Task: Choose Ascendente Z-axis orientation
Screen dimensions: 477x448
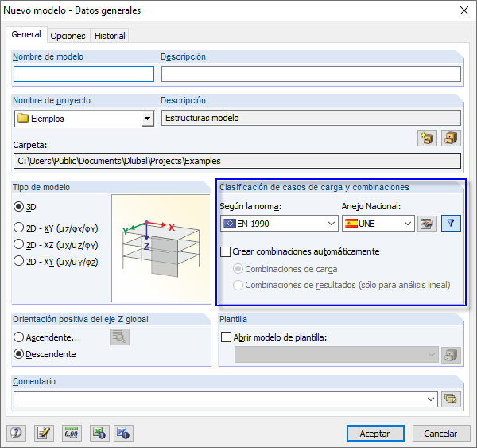Action: [47, 337]
